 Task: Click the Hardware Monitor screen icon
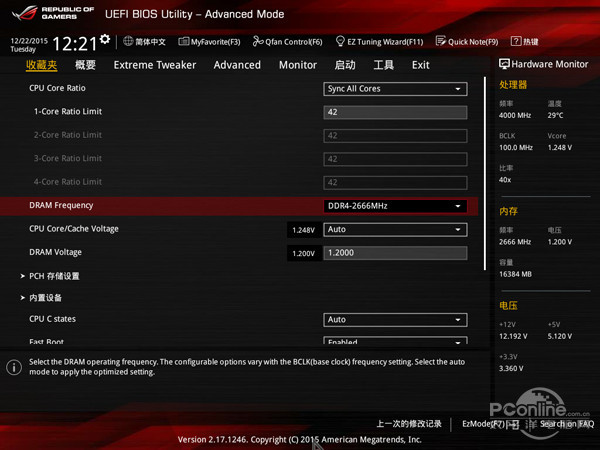(504, 64)
